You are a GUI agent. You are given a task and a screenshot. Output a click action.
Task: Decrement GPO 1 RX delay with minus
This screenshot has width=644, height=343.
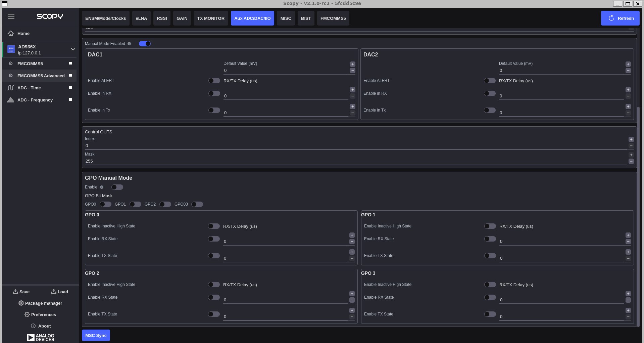[628, 242]
